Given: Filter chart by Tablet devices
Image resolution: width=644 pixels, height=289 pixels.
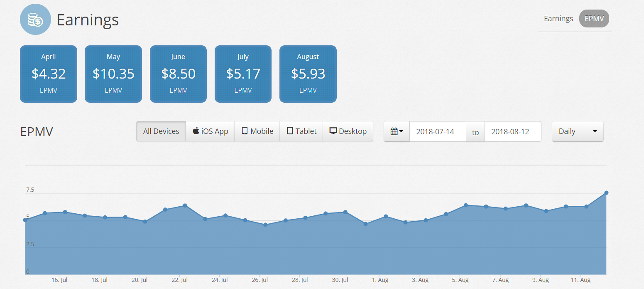Looking at the screenshot, I should [x=301, y=131].
